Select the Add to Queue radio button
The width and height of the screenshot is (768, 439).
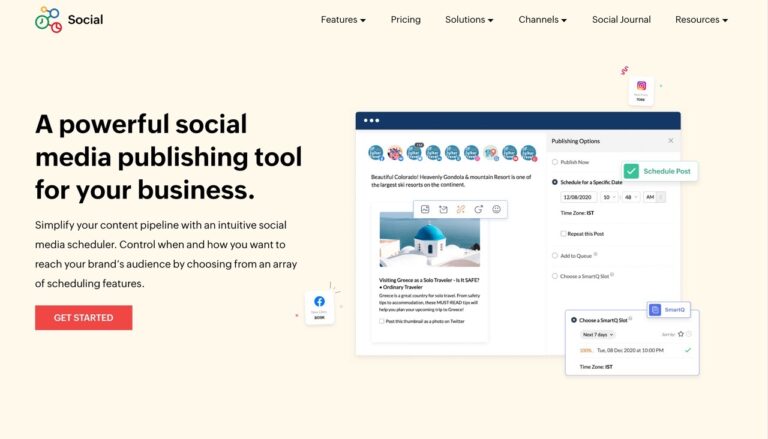555,256
